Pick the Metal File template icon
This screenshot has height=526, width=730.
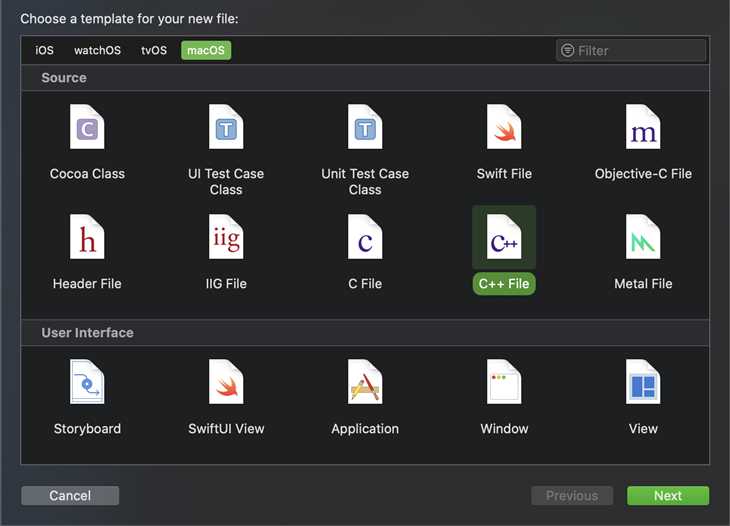643,236
